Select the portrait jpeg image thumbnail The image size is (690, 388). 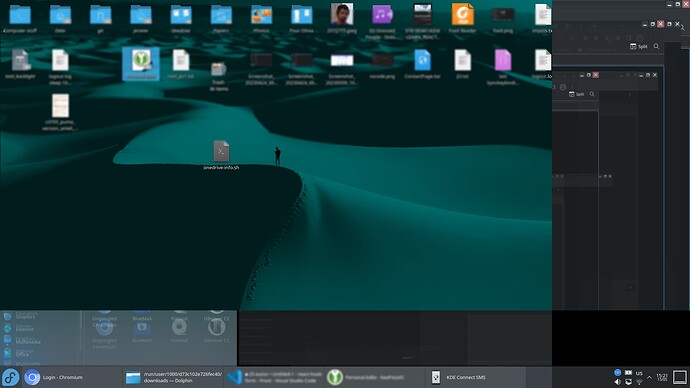pos(342,18)
